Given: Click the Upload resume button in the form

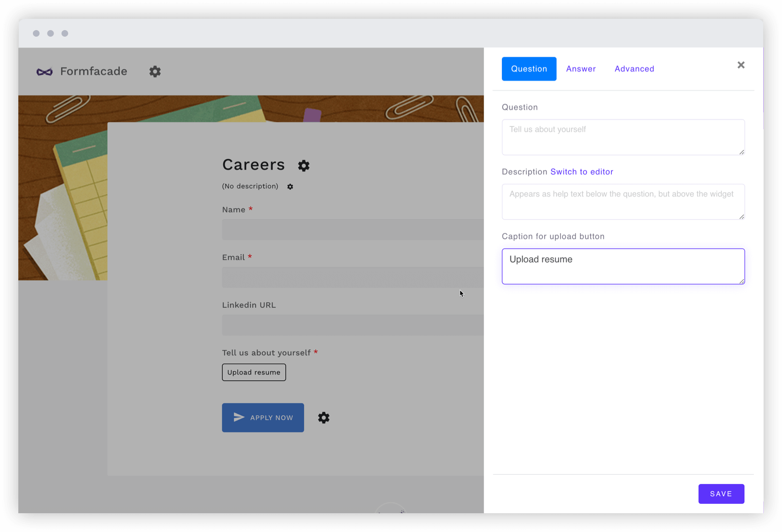Looking at the screenshot, I should [x=254, y=372].
